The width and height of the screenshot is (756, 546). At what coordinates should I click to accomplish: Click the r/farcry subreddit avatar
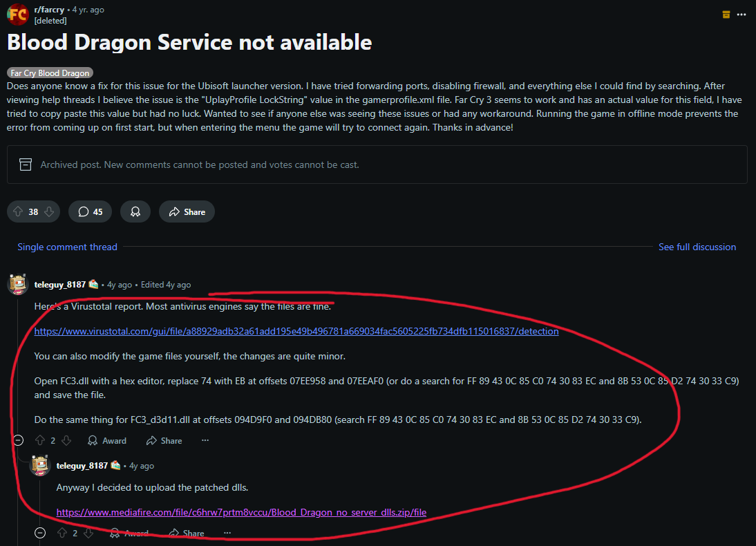(x=17, y=15)
